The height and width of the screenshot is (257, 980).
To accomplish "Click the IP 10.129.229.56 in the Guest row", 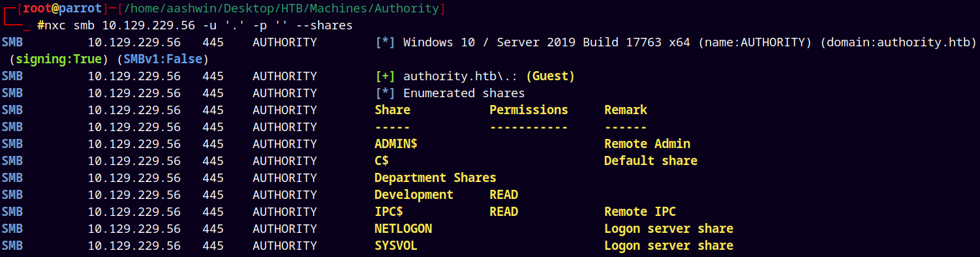I will 134,76.
